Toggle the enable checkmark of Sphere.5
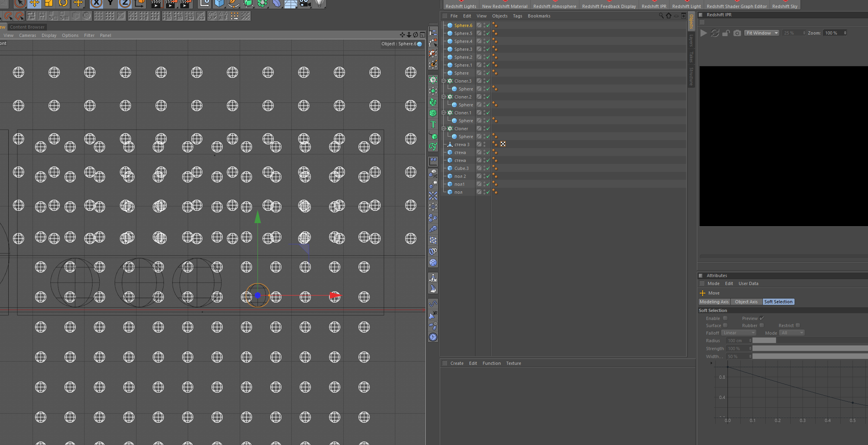The height and width of the screenshot is (445, 868). 488,33
